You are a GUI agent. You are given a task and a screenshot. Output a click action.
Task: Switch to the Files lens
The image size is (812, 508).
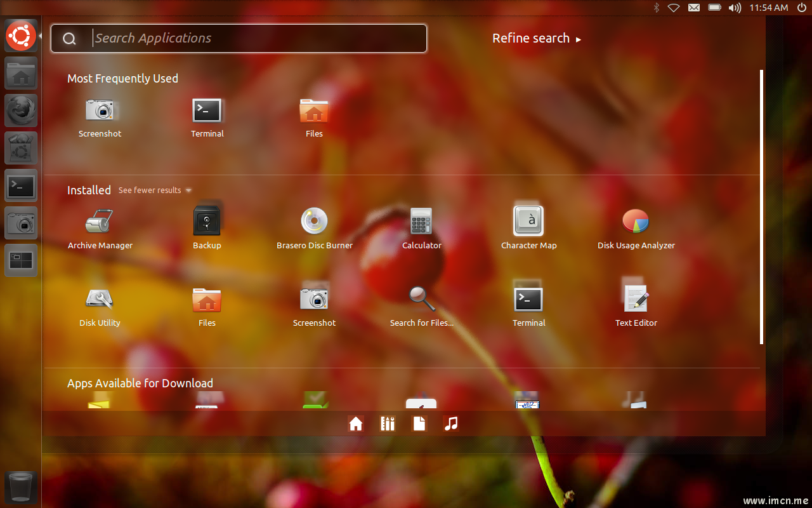(419, 424)
